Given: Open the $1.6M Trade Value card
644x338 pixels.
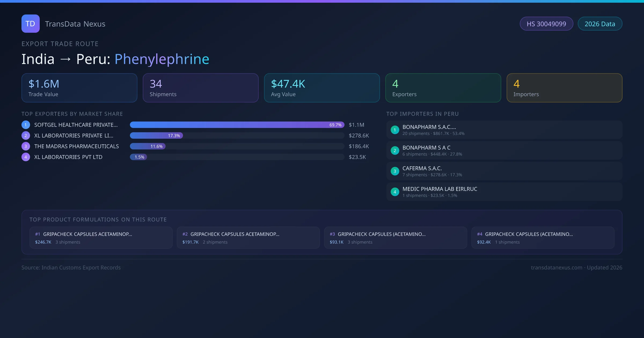Looking at the screenshot, I should 79,88.
